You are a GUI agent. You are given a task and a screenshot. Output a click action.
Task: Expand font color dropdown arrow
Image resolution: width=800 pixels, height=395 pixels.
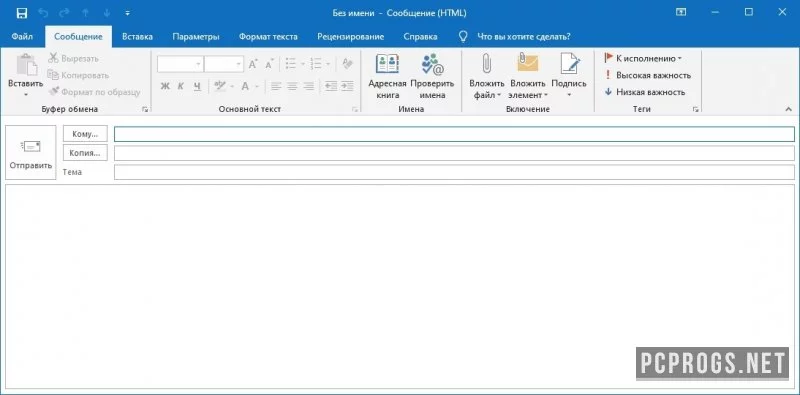[257, 87]
